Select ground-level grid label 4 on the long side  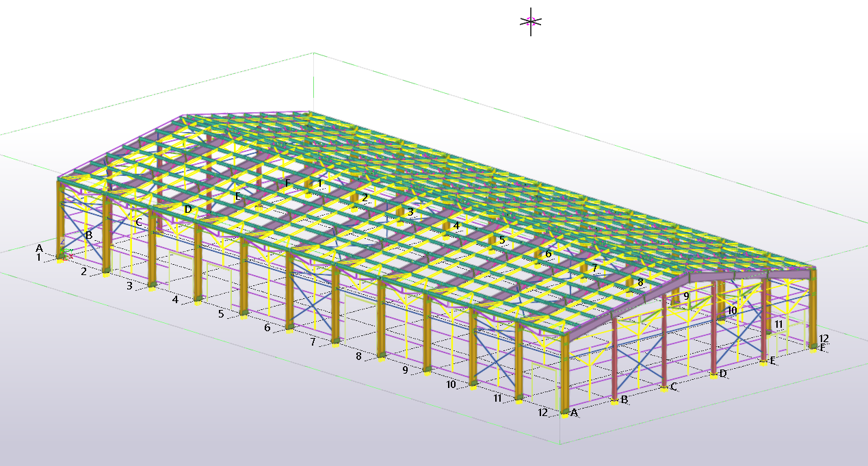pos(175,300)
